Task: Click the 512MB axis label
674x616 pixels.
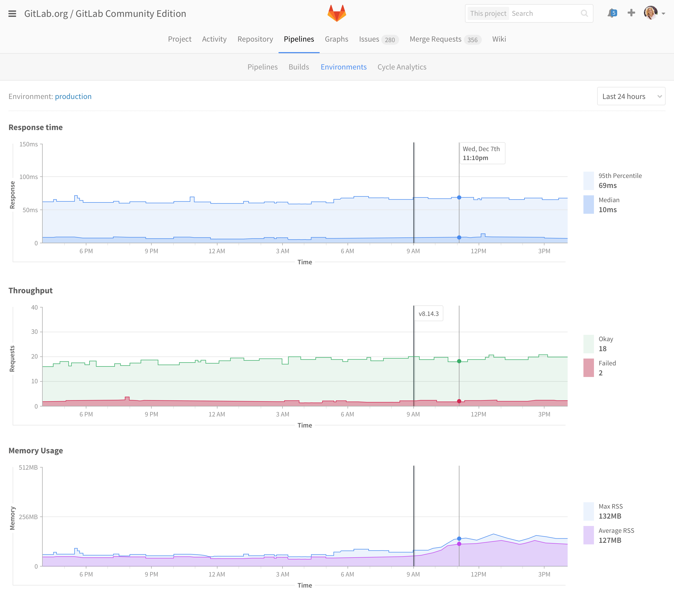Action: point(28,467)
